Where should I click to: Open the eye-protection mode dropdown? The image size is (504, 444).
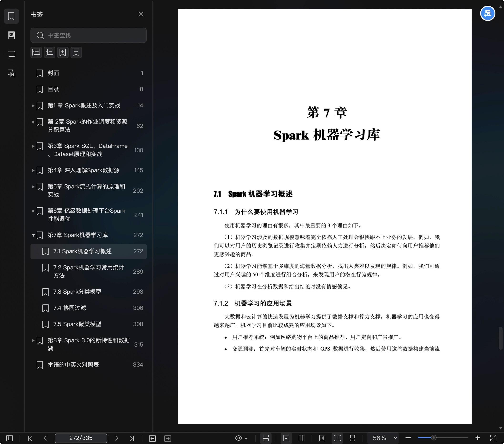pyautogui.click(x=242, y=438)
